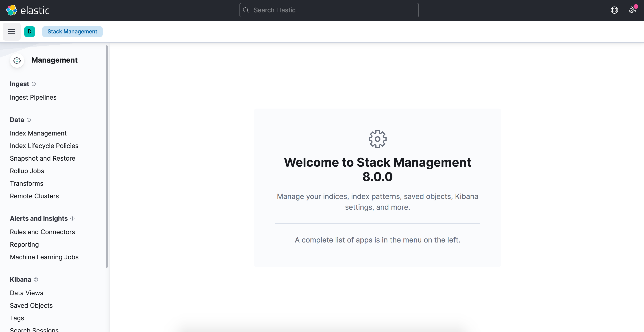Screen dimensions: 644x332
Task: Click the Alerts and Insights heading
Action: coord(39,218)
